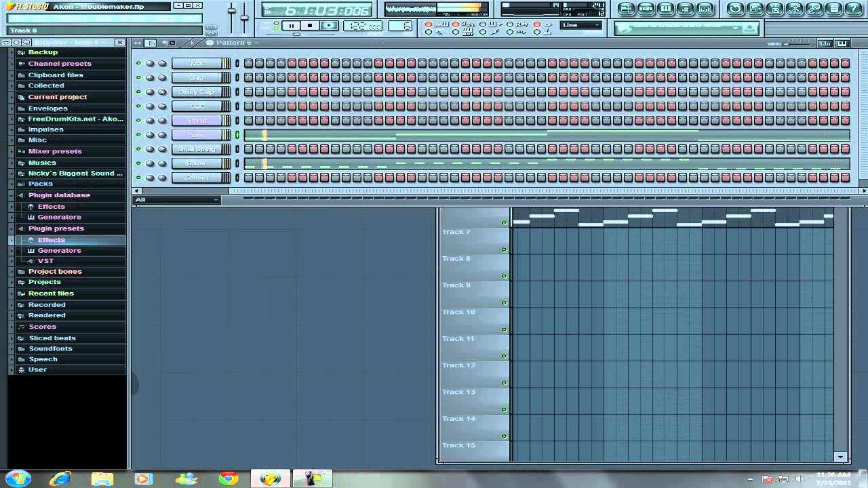Click the browser re-read structure icon

click(26, 43)
